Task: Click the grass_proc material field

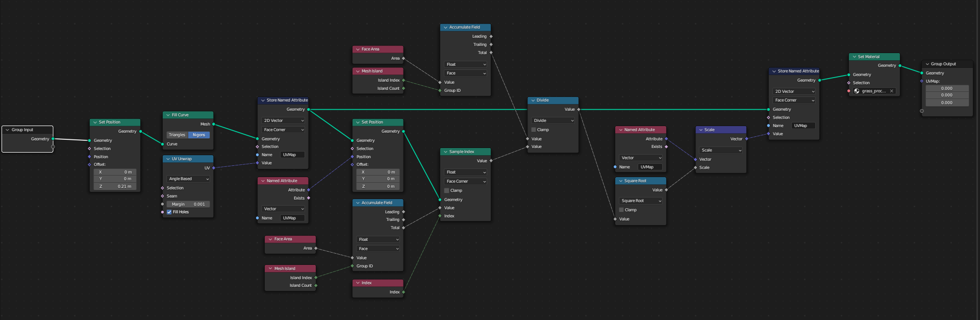Action: tap(873, 91)
